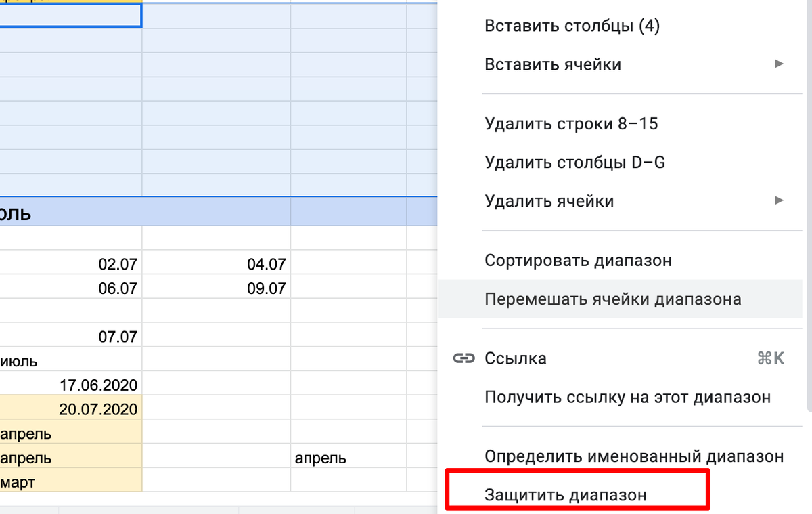
Task: Choose 'Сортировать диапазон' option
Action: 578,261
